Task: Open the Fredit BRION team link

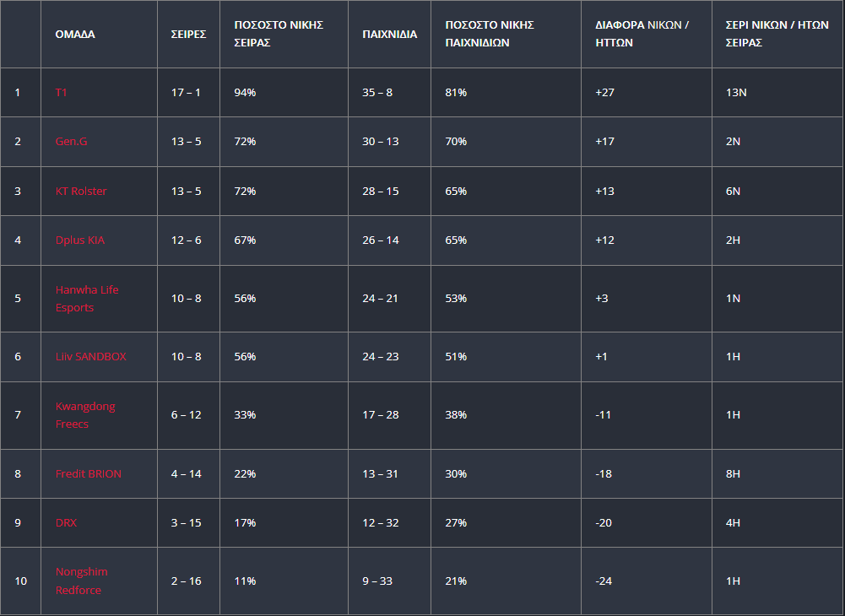Action: (x=89, y=474)
